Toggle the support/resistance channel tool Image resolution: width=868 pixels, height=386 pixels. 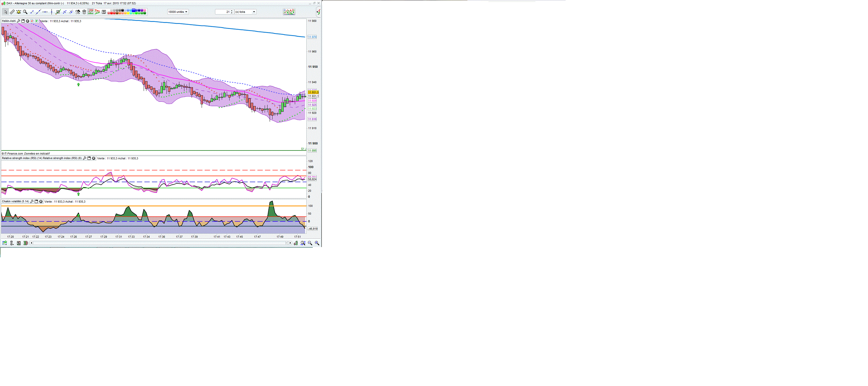click(91, 12)
